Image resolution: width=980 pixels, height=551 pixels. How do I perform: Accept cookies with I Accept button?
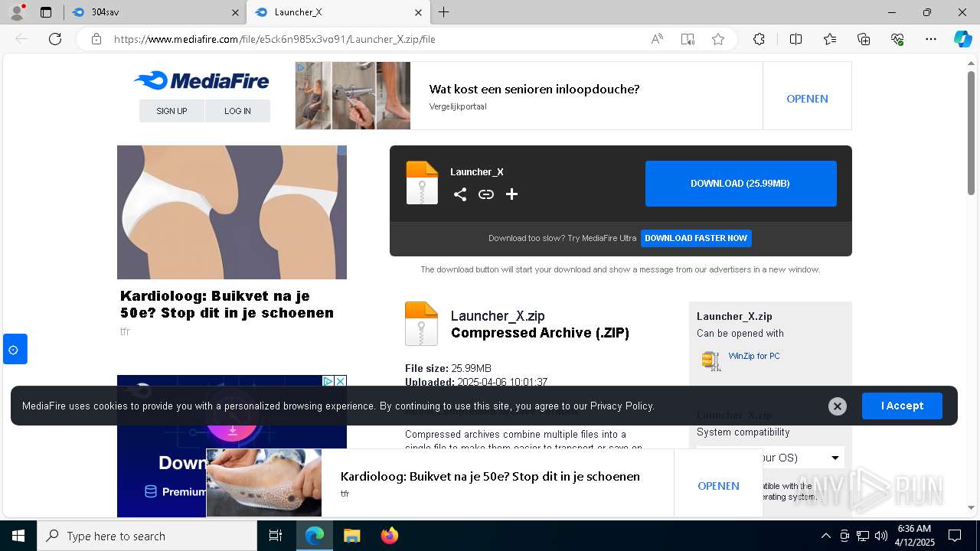(x=902, y=406)
